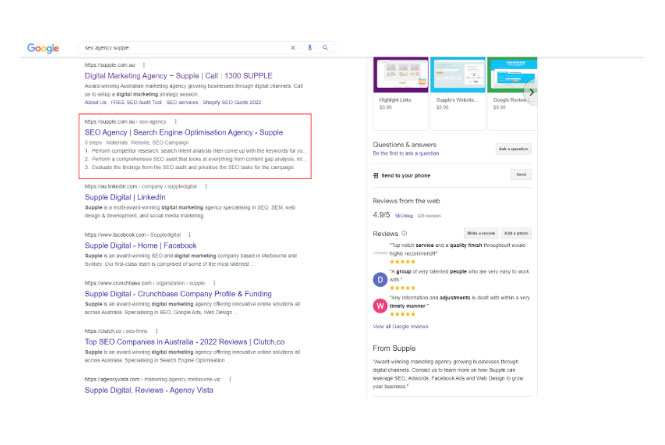Click the Send to your phone icon

(375, 176)
